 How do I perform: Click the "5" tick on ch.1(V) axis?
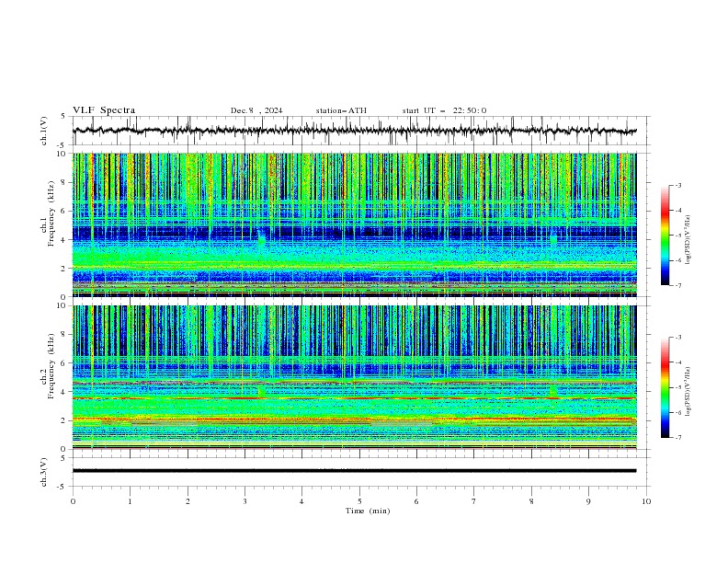tap(63, 117)
